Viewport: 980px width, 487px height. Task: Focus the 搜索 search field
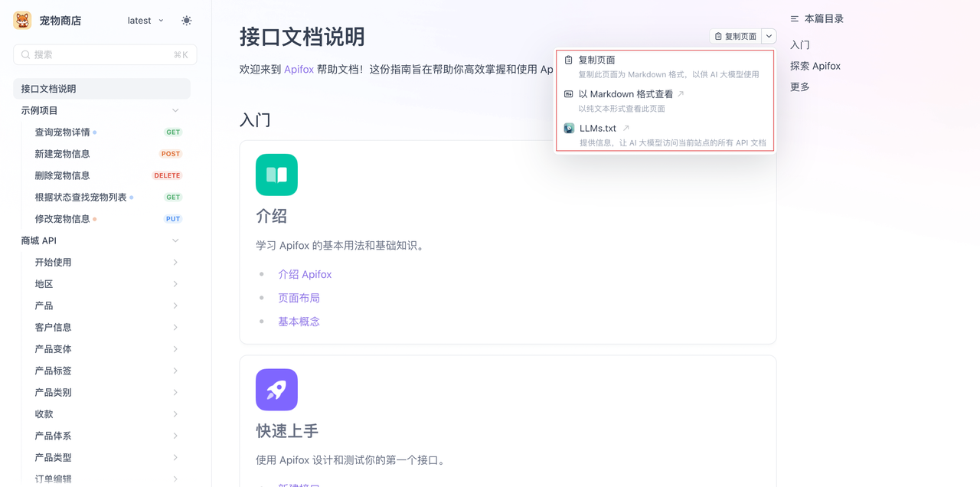(x=105, y=54)
